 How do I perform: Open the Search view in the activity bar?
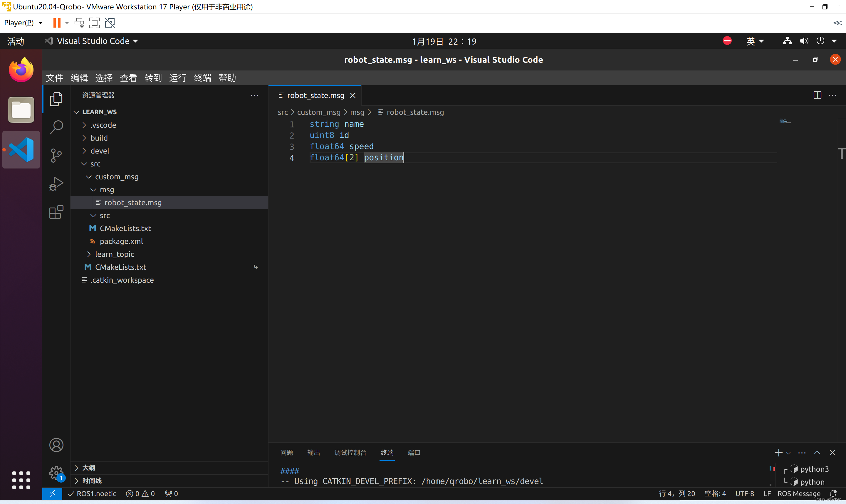56,127
